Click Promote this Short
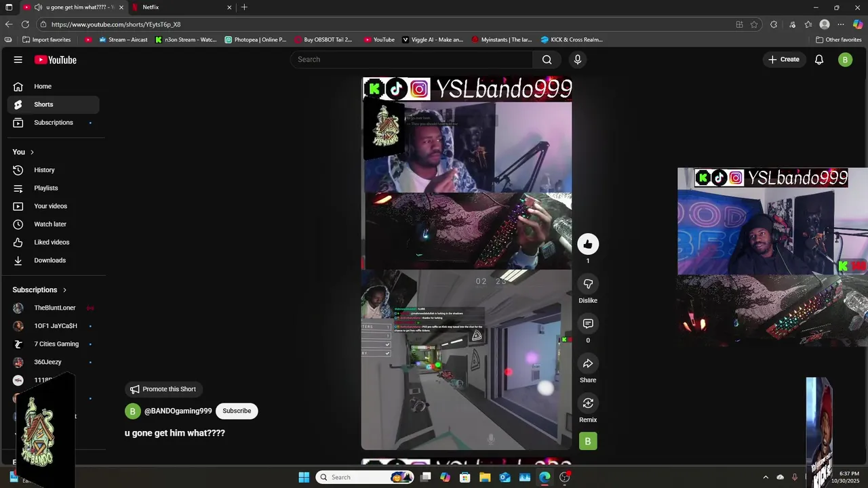 pyautogui.click(x=163, y=389)
